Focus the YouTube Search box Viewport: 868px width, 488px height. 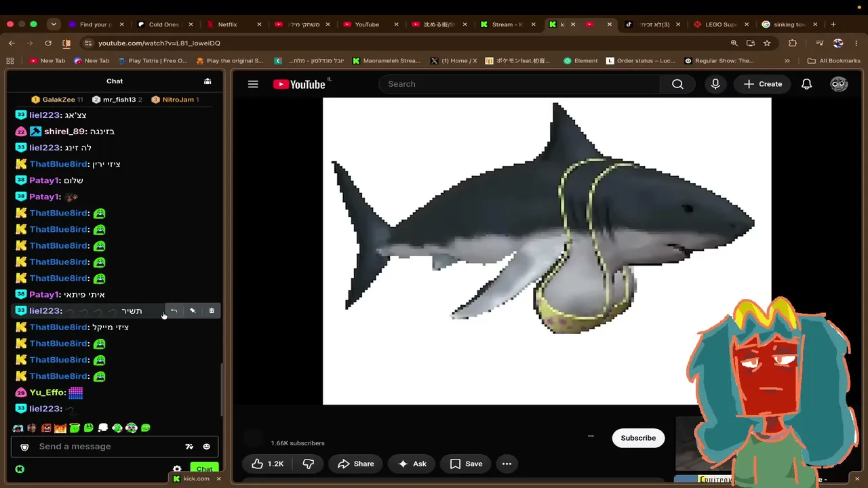point(519,84)
